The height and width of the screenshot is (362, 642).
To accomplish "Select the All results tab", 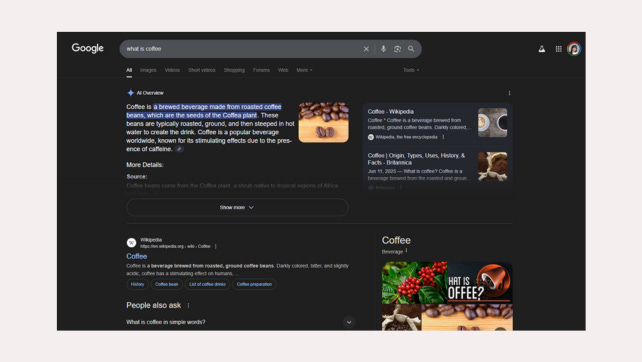I will click(129, 70).
